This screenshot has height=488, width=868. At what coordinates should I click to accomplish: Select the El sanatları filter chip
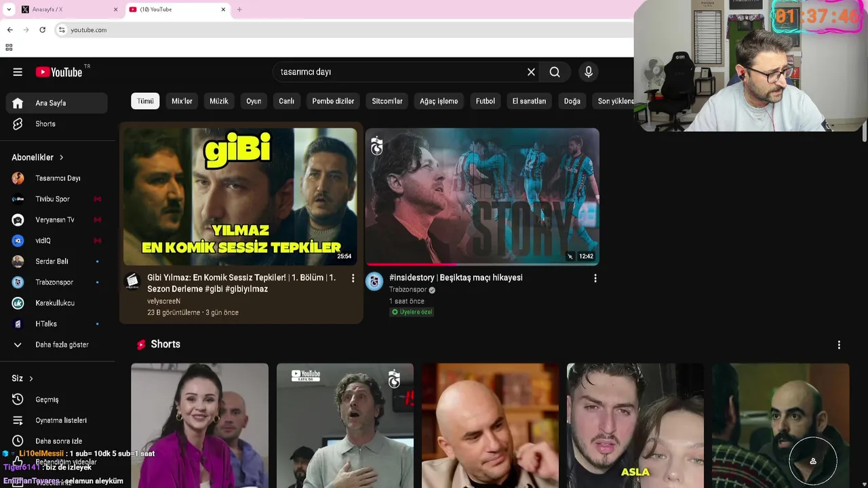(x=529, y=101)
